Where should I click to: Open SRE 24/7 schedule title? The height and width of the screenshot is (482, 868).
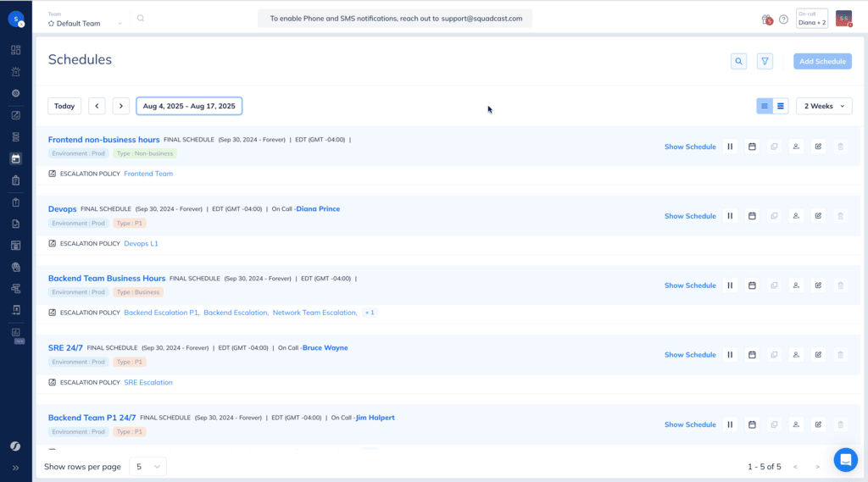65,348
